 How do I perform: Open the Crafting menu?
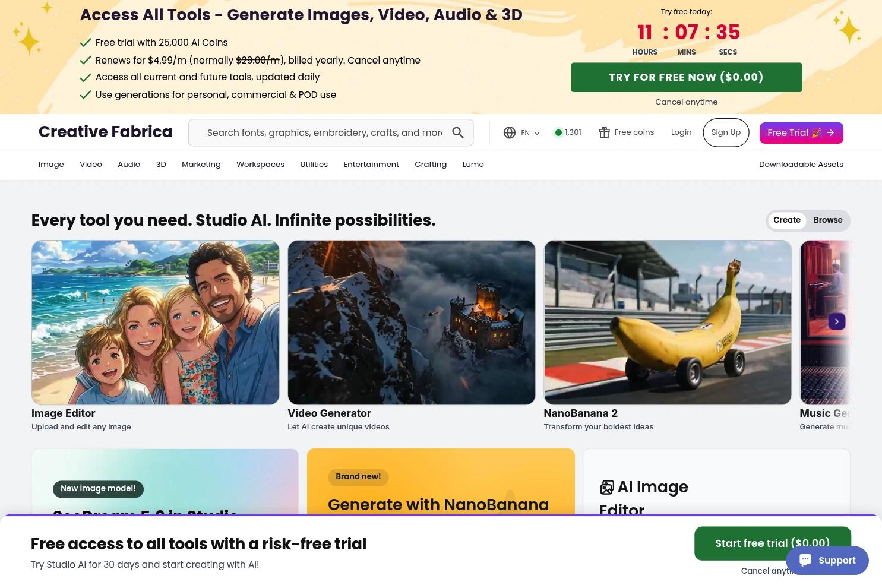(431, 165)
